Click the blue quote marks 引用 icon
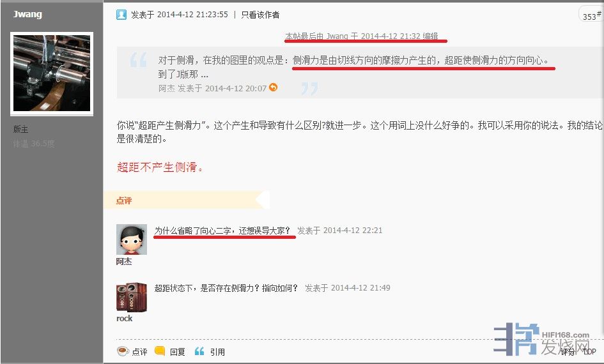 tap(199, 351)
